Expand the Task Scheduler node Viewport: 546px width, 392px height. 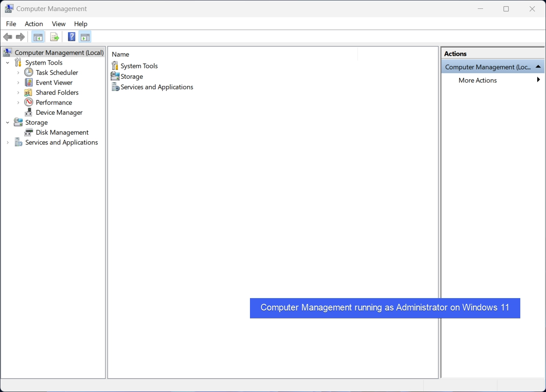click(18, 73)
